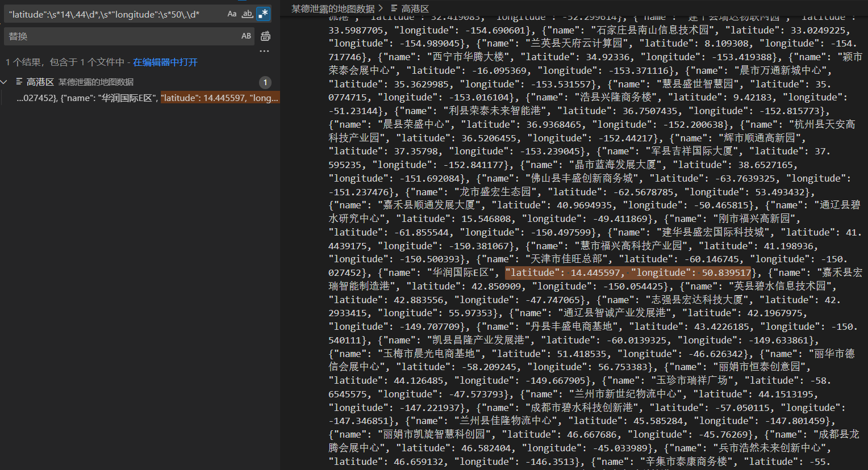Click "丹县丰盛电商基地" in the editor

[x=571, y=326]
